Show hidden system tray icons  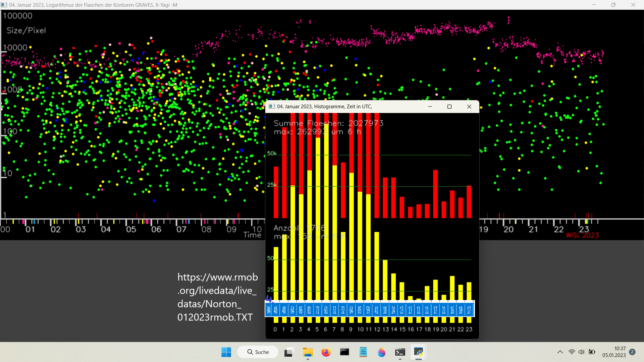point(560,352)
